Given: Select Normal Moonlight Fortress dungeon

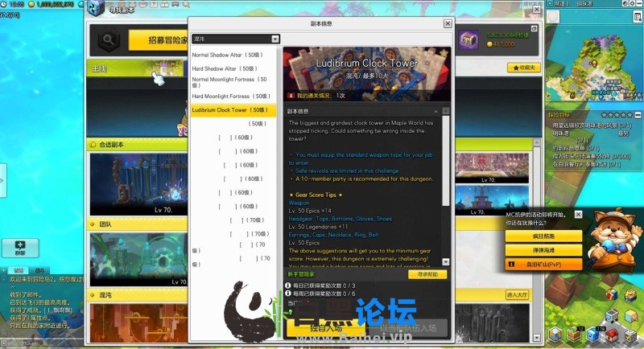Looking at the screenshot, I should click(233, 83).
